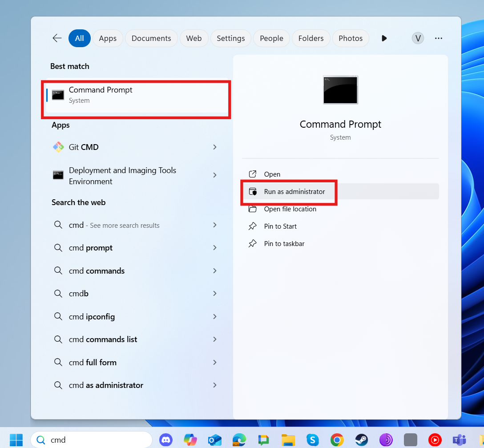Open Microsoft Edge from the taskbar
This screenshot has width=484, height=448.
(239, 440)
